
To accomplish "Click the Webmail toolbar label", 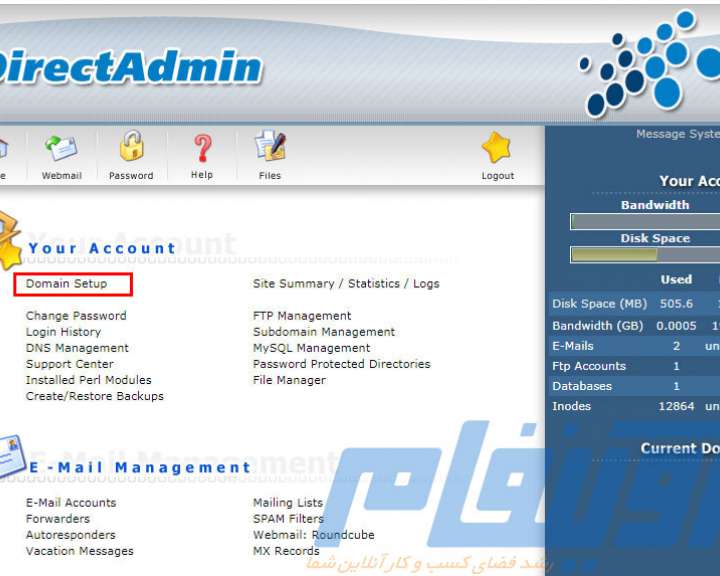I will point(62,175).
